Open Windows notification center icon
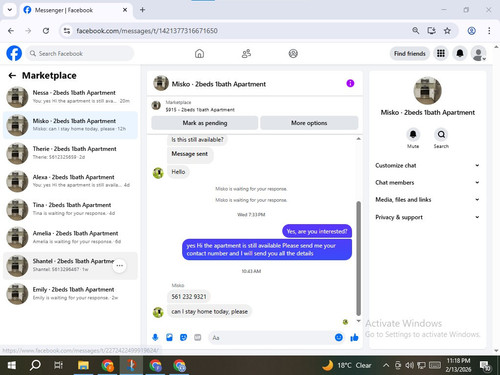 pyautogui.click(x=485, y=366)
